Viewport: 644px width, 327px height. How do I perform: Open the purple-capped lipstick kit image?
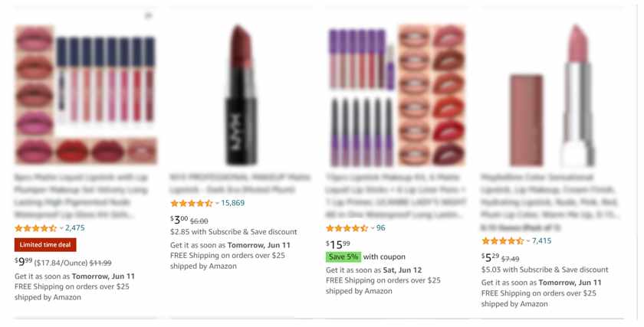coord(396,95)
